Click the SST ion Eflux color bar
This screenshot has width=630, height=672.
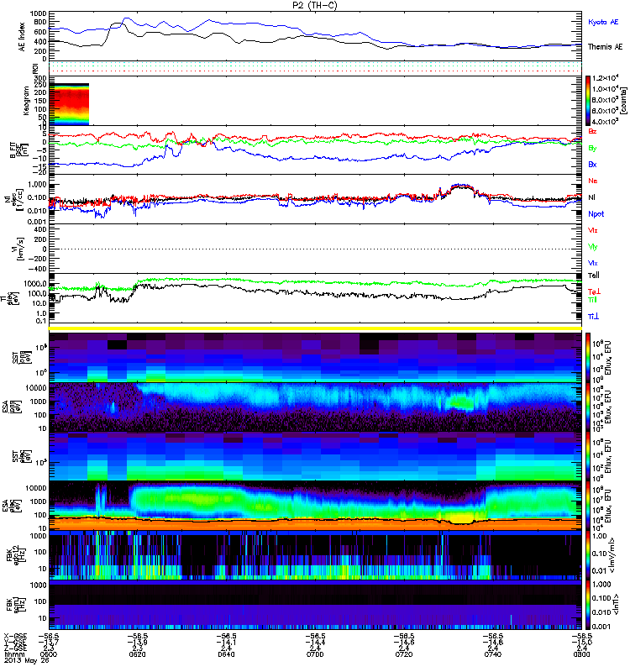point(588,358)
